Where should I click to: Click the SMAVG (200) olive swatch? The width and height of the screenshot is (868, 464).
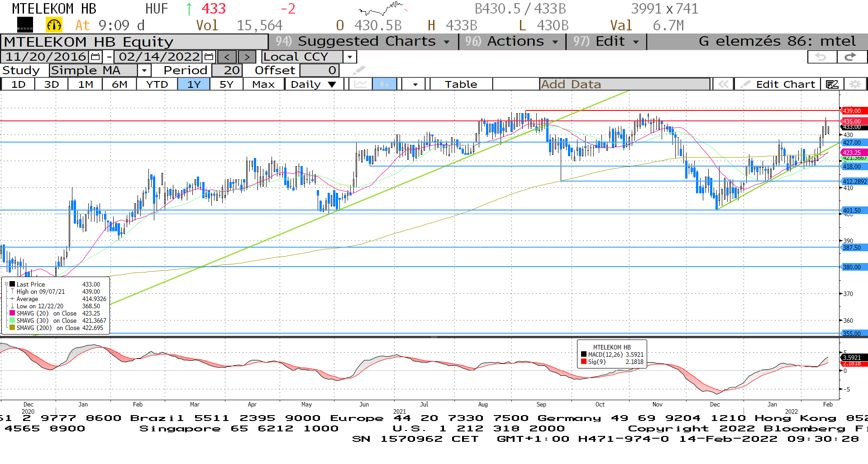pyautogui.click(x=12, y=328)
